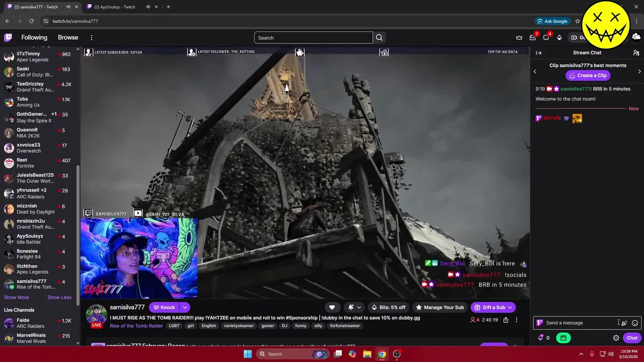The height and width of the screenshot is (362, 644).
Task: Click Show More in followed channels
Action: pos(17,297)
